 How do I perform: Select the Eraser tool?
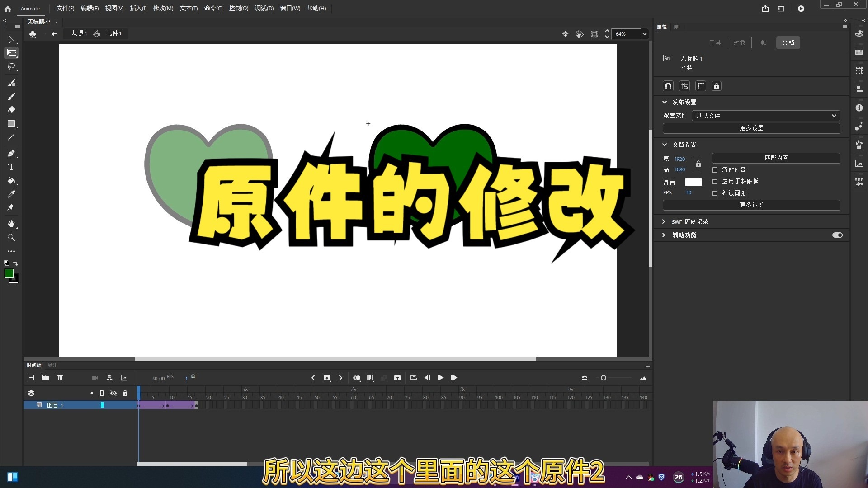pos(11,110)
